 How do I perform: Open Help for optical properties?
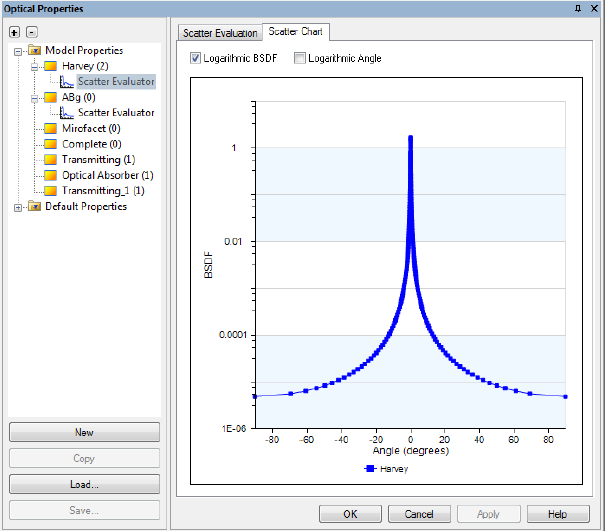pos(558,514)
